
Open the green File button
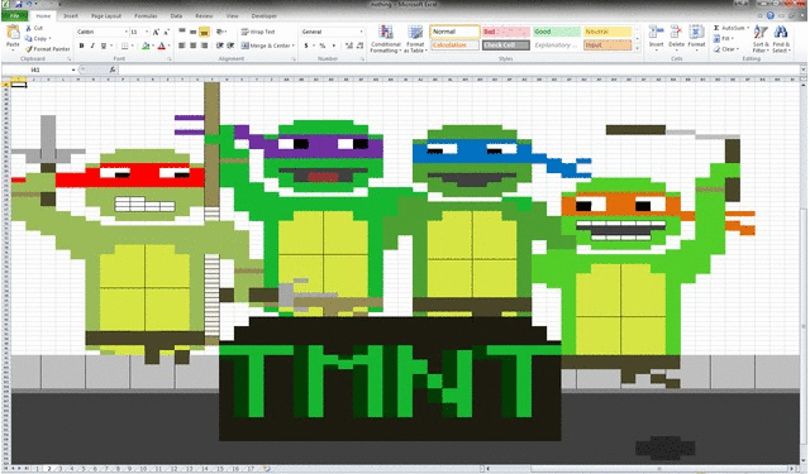15,16
